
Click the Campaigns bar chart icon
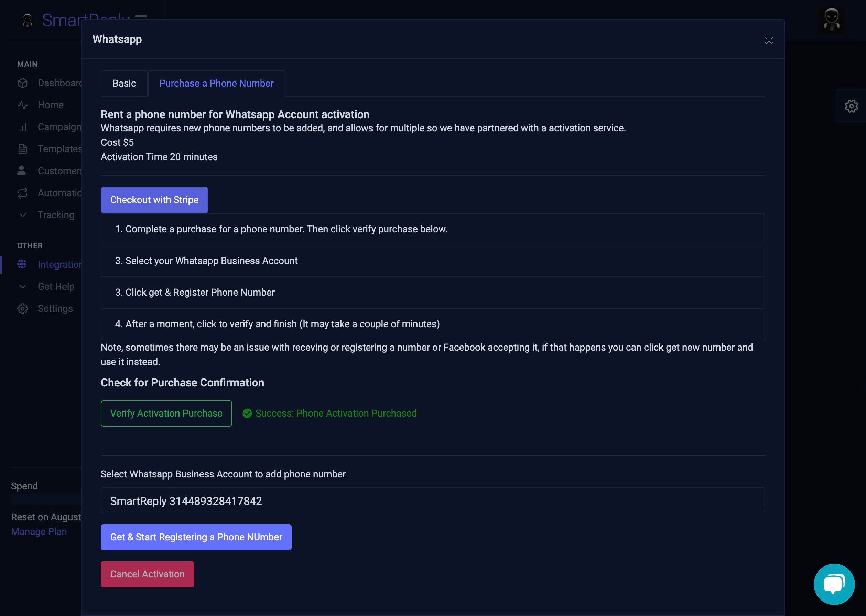pos(23,127)
